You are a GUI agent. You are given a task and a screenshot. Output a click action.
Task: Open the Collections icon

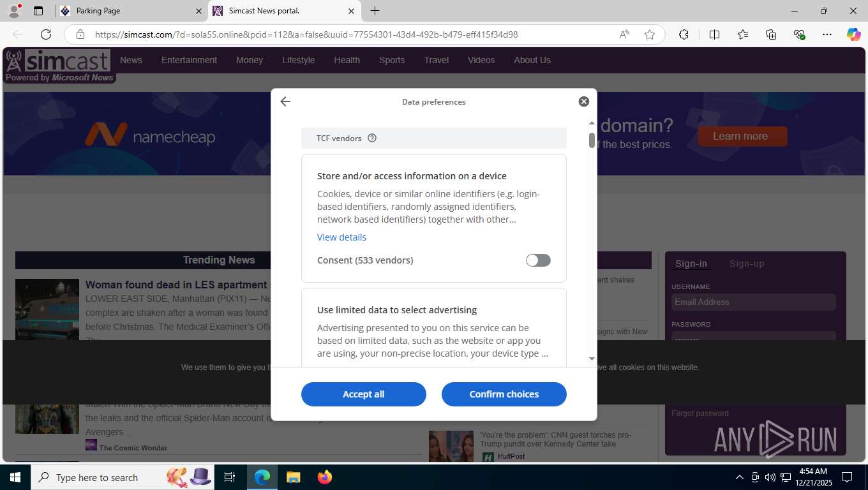tap(771, 34)
